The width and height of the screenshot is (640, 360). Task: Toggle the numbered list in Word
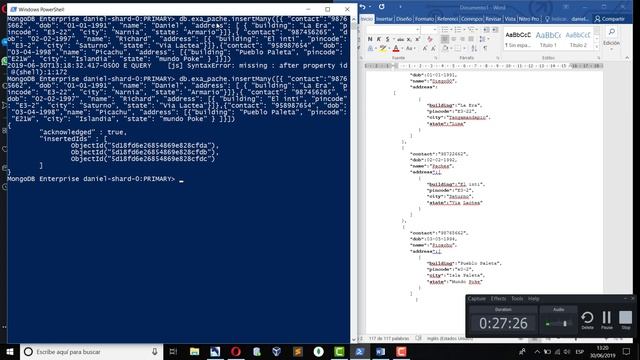pos(459,30)
